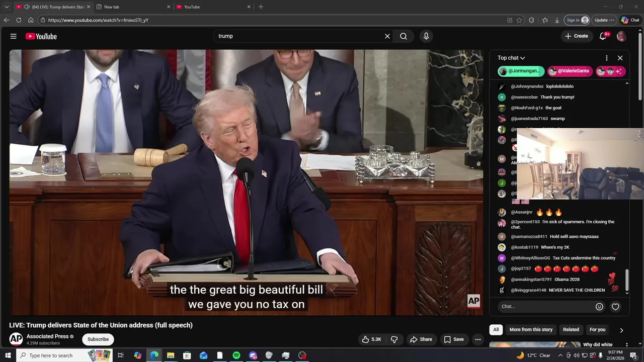Viewport: 644px width, 362px height.
Task: Start voice search with microphone
Action: (426, 36)
